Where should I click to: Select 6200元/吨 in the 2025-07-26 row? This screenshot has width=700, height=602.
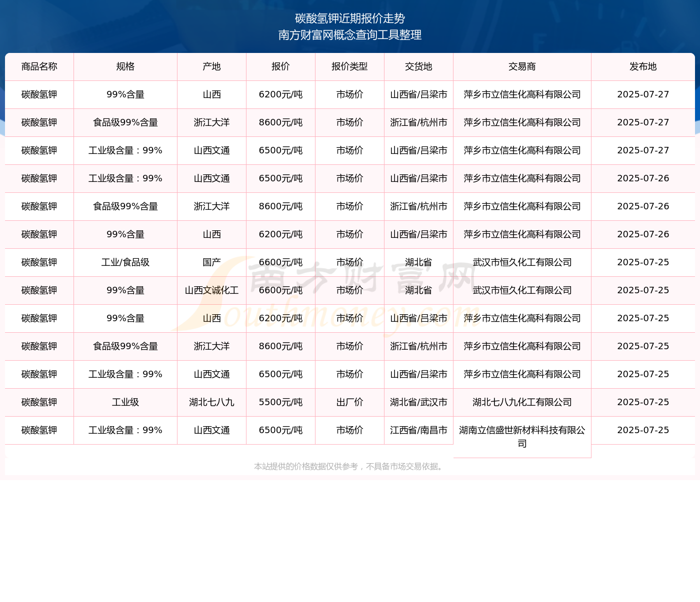pos(281,234)
